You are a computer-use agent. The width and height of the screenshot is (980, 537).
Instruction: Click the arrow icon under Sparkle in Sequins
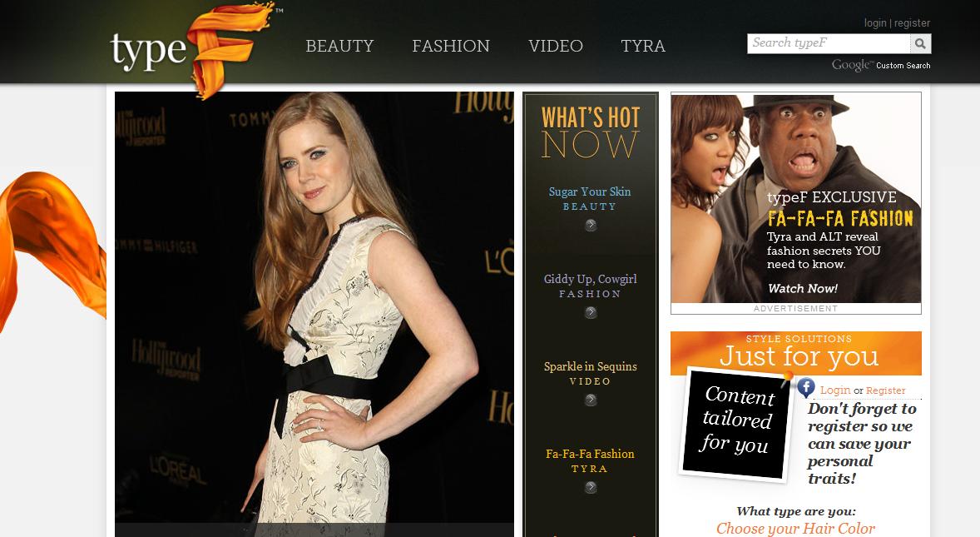[590, 400]
